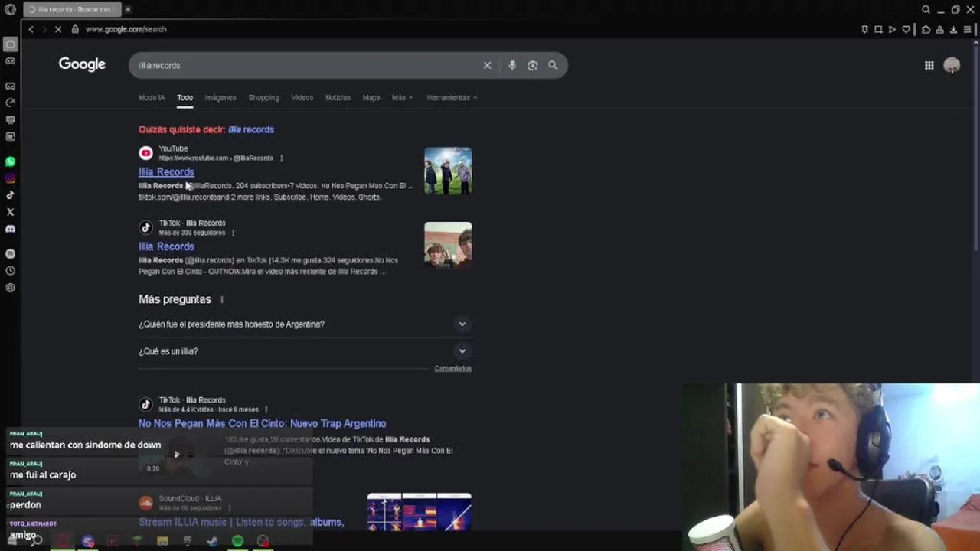Open YouTube result 'Illia Records'
The image size is (980, 551).
tap(166, 172)
